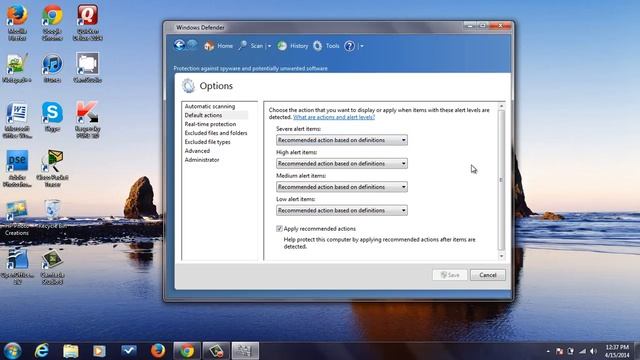Click the volume speaker tray icon
Screen dimensions: 640x360
(x=593, y=351)
